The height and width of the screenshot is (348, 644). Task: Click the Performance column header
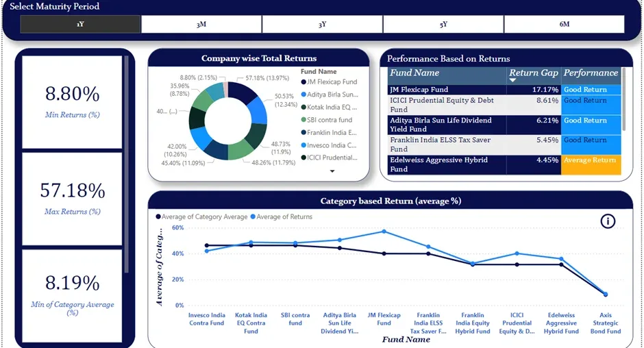591,73
